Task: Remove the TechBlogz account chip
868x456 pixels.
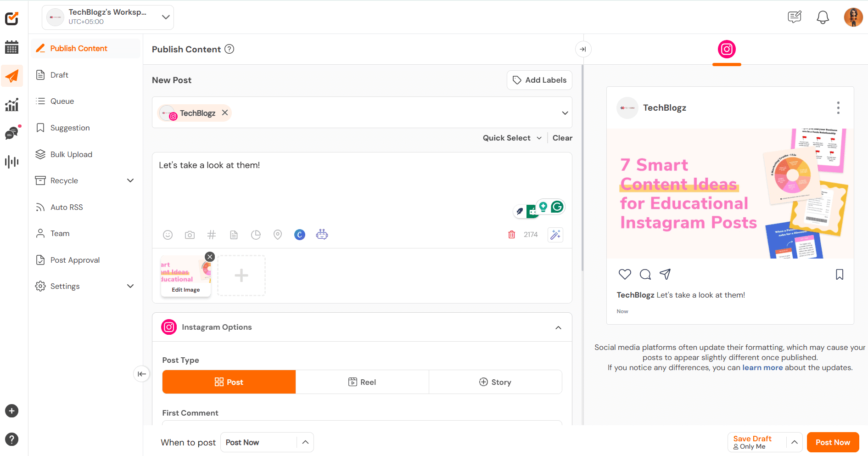Action: point(225,113)
